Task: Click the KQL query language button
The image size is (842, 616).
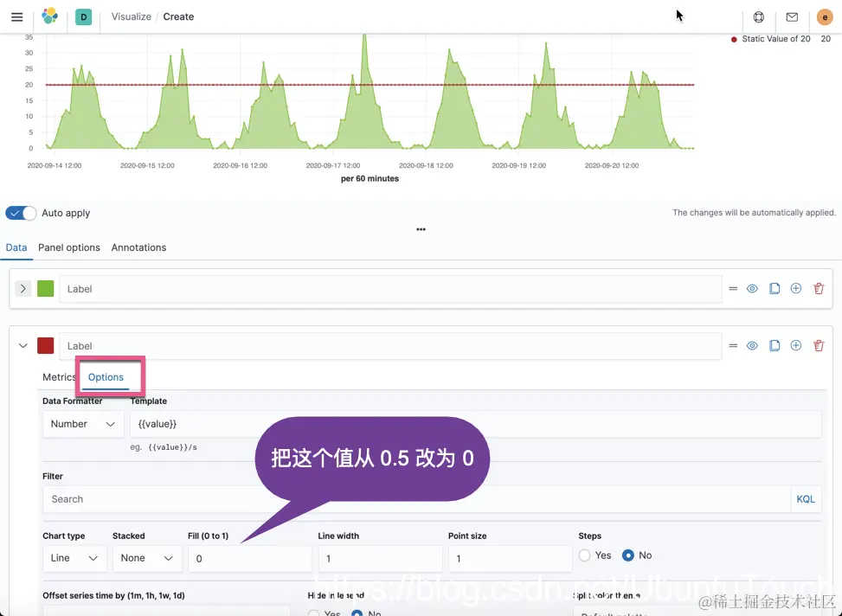Action: 806,499
